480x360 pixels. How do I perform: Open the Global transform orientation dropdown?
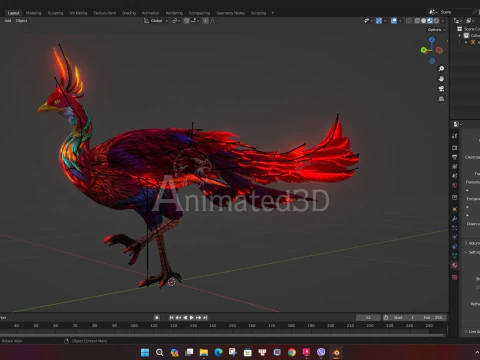tap(156, 21)
